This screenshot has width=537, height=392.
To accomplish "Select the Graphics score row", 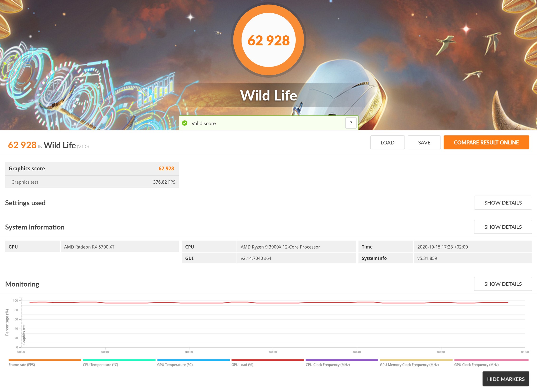I will [92, 168].
